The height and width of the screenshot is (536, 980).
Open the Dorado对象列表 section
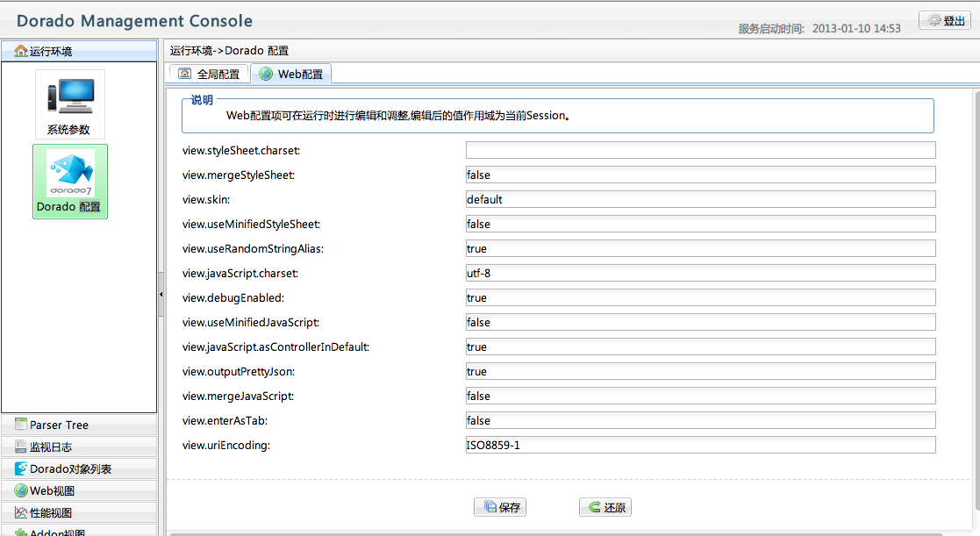click(x=79, y=469)
